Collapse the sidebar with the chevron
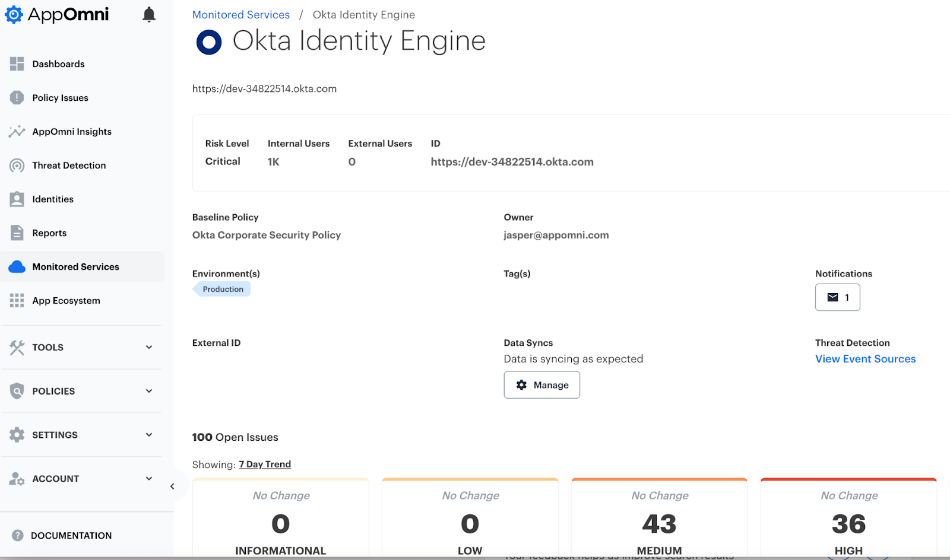 pyautogui.click(x=173, y=485)
